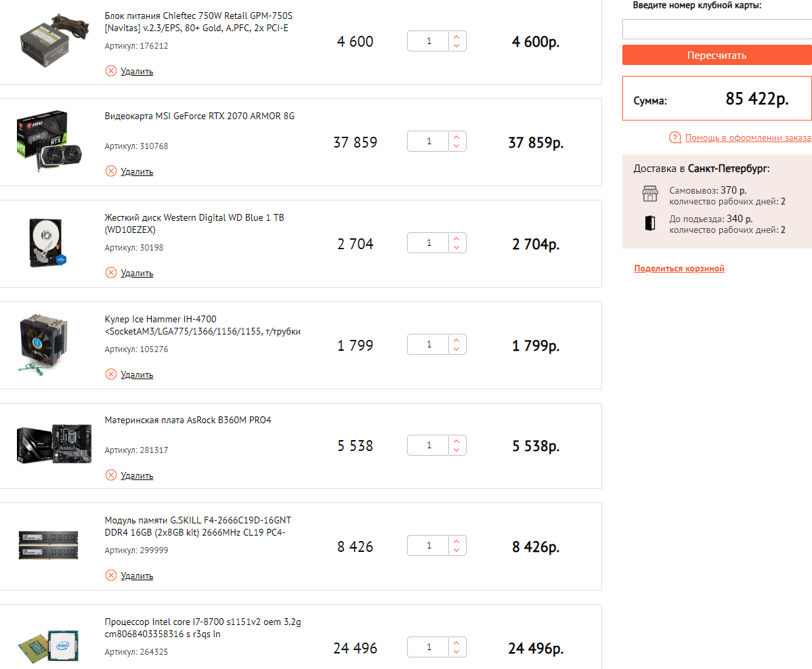
Task: Click the door delivery icon
Action: 650,223
